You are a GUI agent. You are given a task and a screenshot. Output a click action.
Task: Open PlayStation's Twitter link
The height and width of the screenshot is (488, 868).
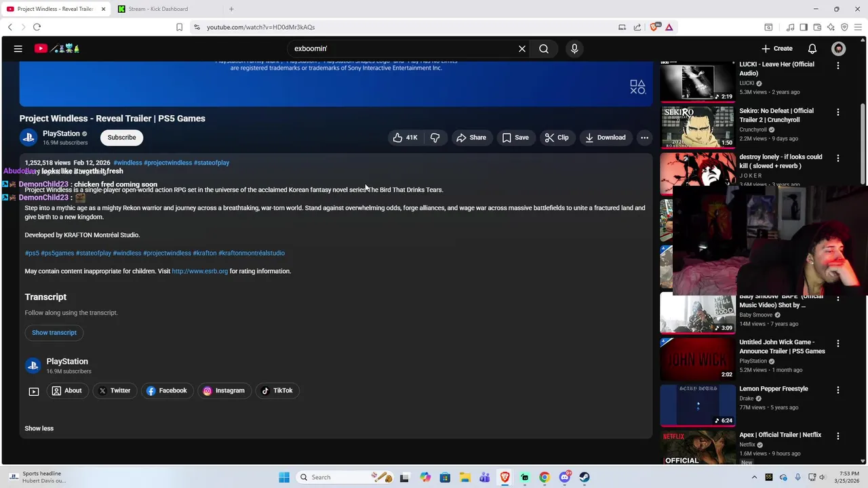(x=115, y=391)
